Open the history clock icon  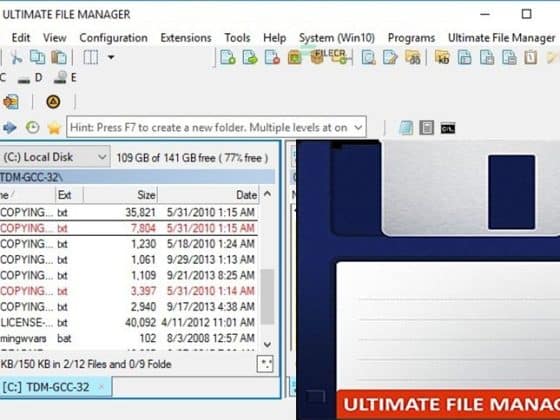point(32,128)
